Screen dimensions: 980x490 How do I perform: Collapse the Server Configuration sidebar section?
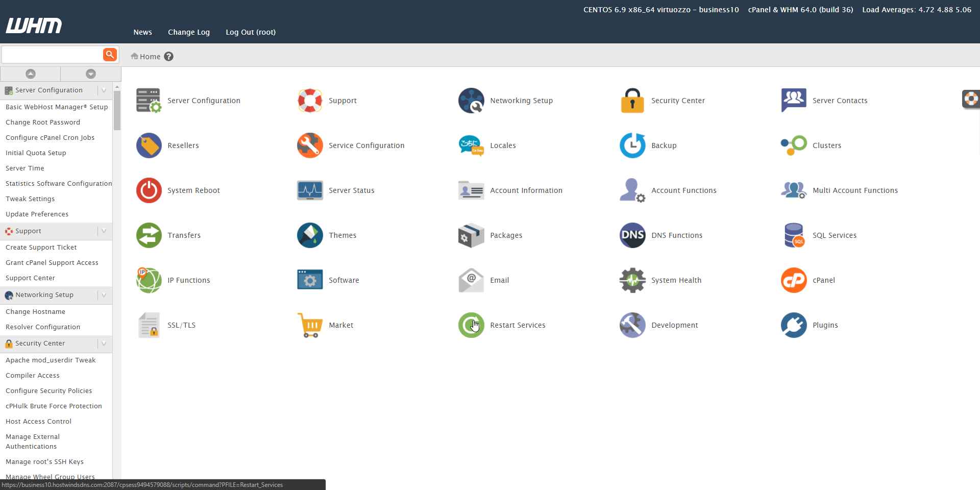[104, 90]
